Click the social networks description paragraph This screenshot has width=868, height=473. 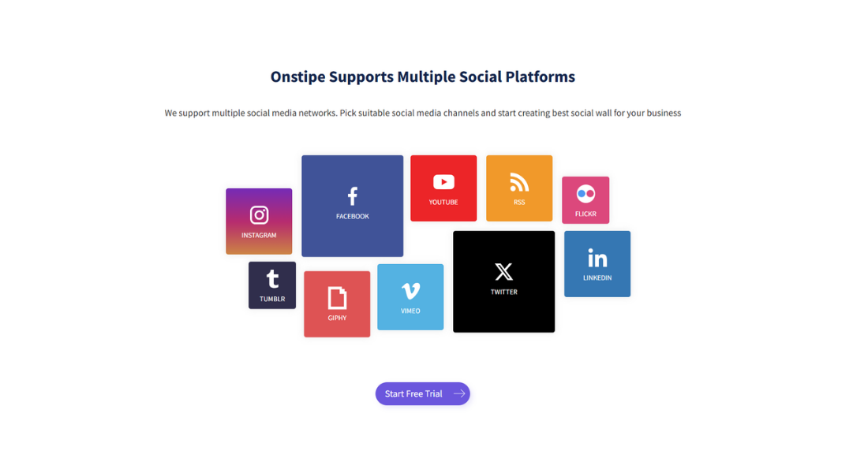pyautogui.click(x=422, y=113)
